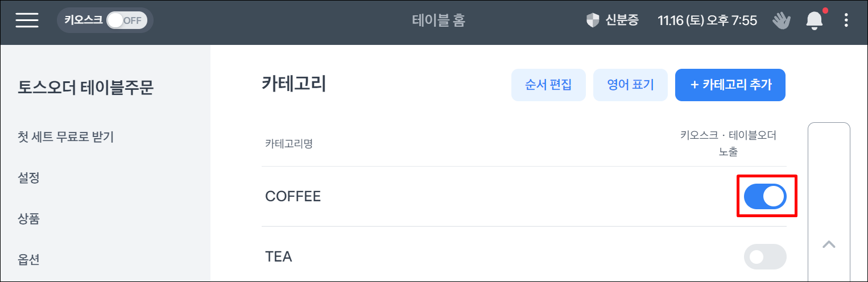Open the three-dot more options menu

coord(846,21)
